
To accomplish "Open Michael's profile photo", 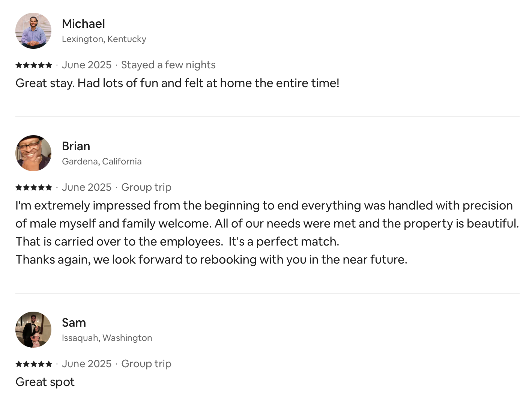I will [33, 31].
